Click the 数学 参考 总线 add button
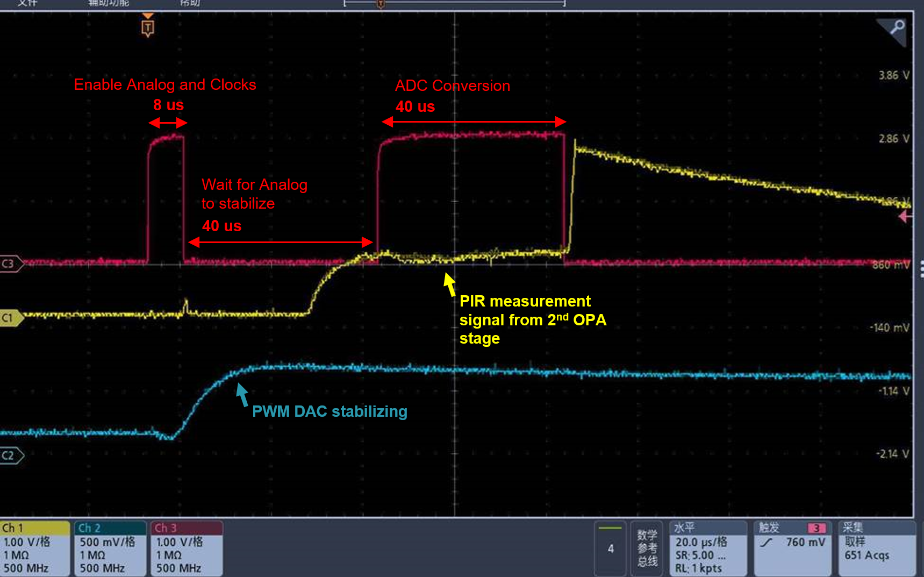 pos(647,548)
